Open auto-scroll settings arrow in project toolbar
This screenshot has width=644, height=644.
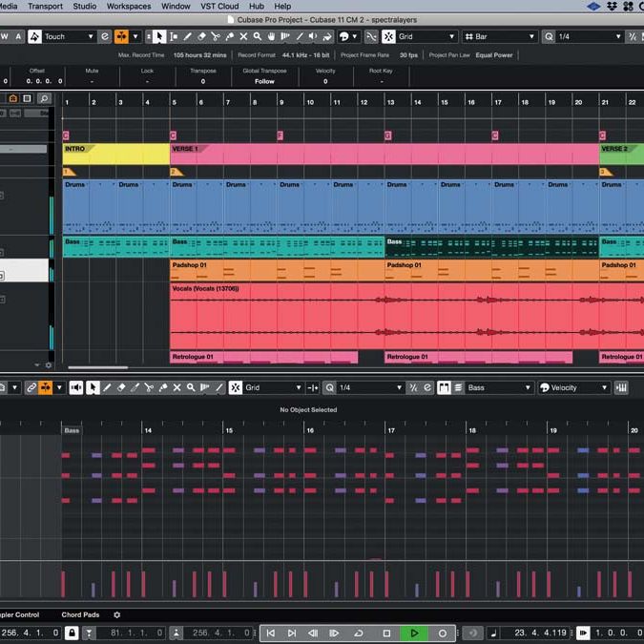135,36
